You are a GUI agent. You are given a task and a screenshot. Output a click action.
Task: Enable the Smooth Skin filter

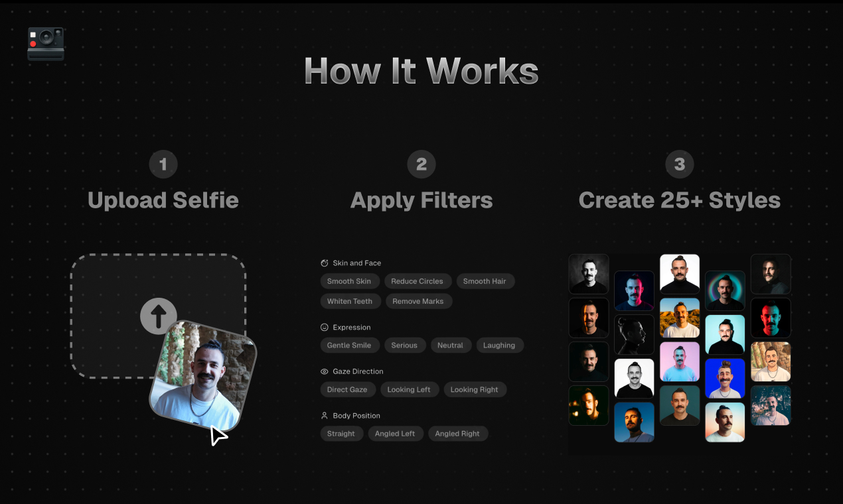click(350, 281)
